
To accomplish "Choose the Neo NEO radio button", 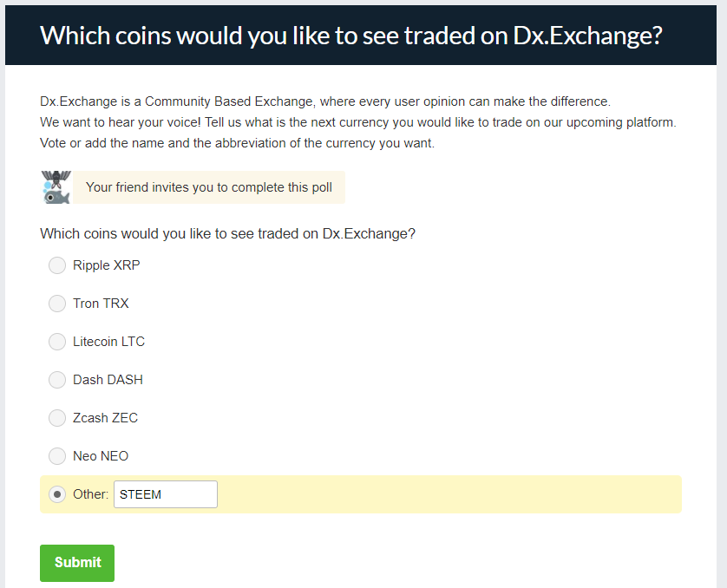I will [x=57, y=456].
